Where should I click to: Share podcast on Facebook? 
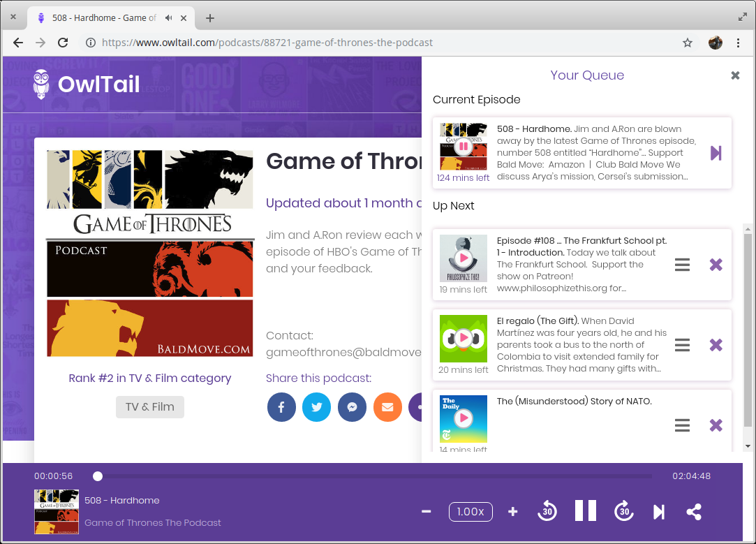281,407
